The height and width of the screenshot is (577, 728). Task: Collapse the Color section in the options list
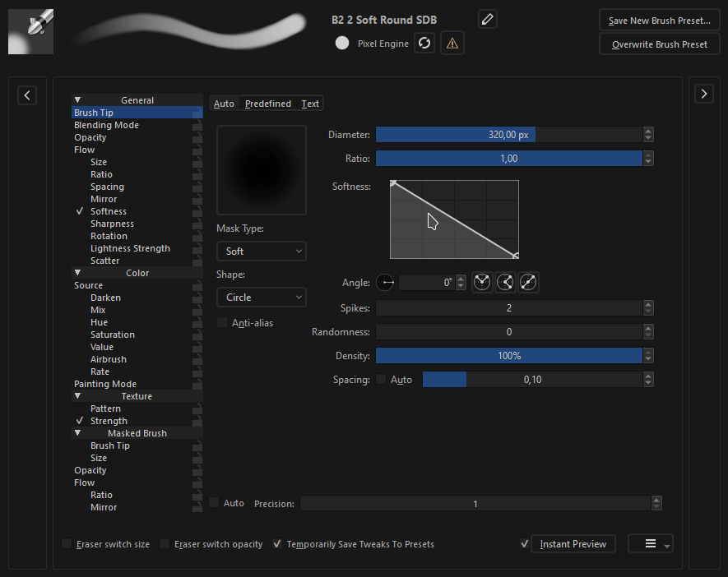coord(77,273)
